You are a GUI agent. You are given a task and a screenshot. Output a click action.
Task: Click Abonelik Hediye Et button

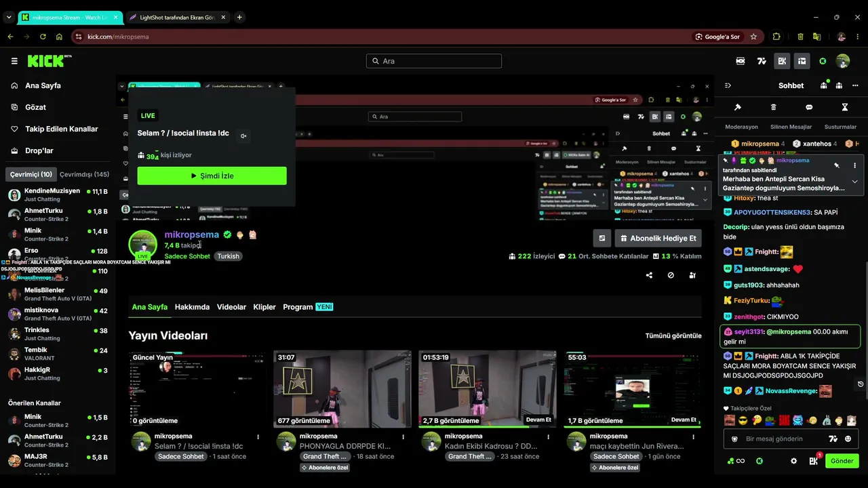[x=658, y=239]
